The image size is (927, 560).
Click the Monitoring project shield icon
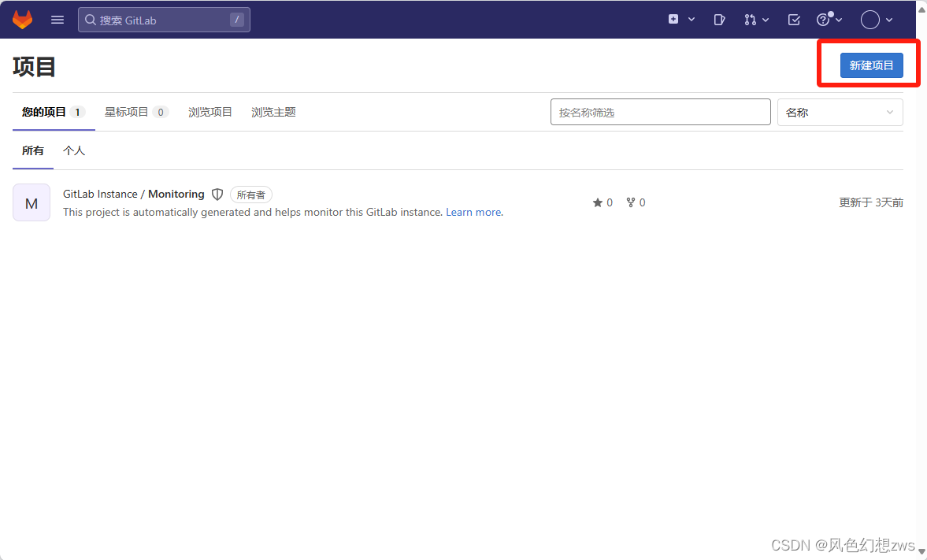coord(217,194)
